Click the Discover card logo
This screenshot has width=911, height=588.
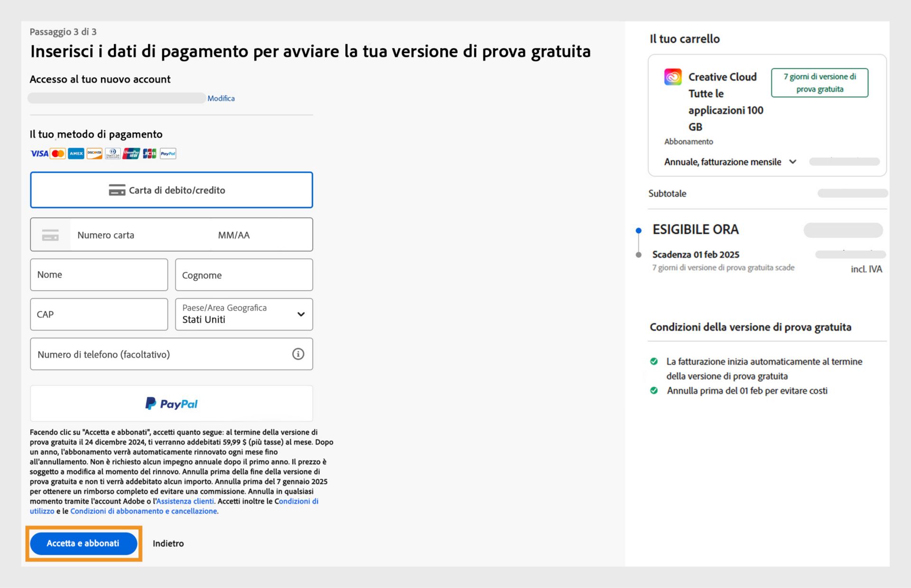point(94,154)
